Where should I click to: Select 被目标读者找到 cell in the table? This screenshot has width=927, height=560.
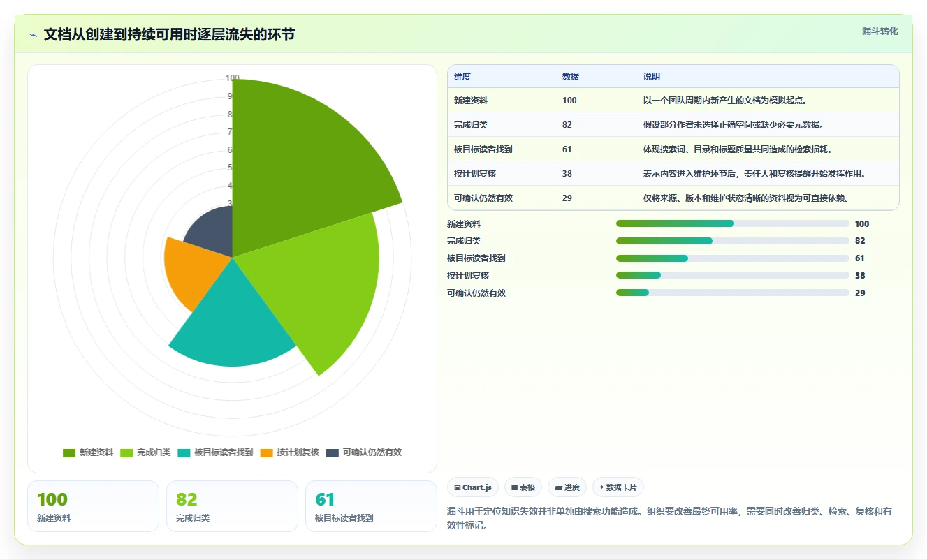pyautogui.click(x=483, y=149)
